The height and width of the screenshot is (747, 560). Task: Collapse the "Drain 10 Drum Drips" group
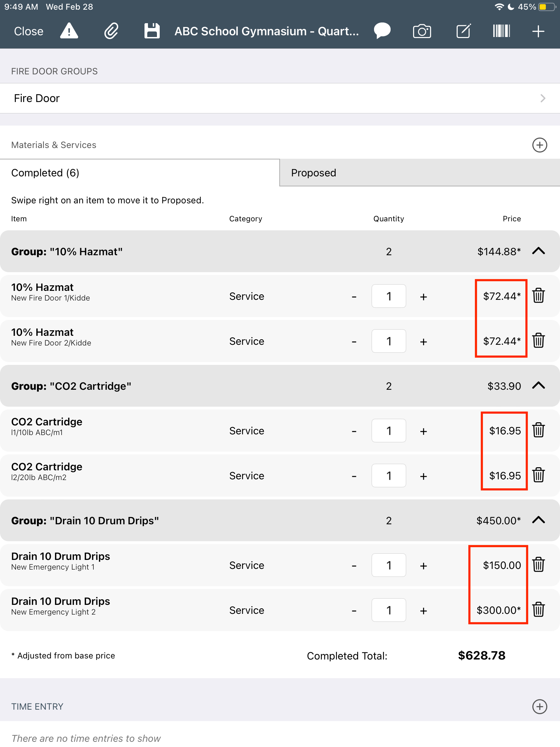pyautogui.click(x=539, y=520)
